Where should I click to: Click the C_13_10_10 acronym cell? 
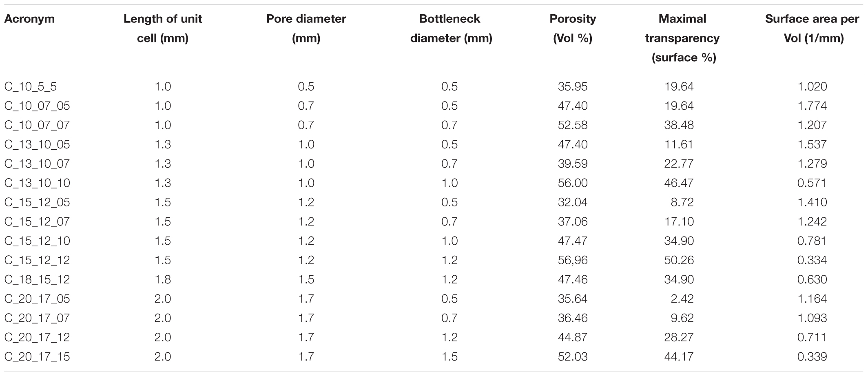[x=37, y=183]
